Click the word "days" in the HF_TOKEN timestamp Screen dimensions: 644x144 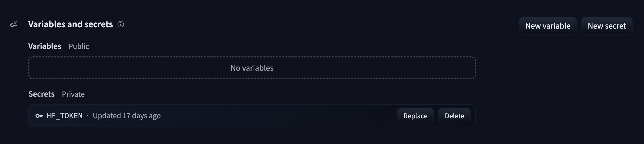tap(140, 116)
